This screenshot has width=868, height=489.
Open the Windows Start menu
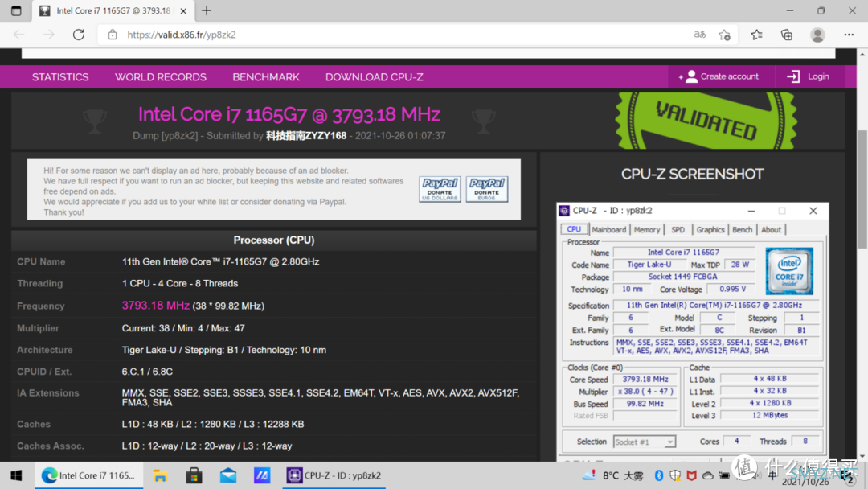click(x=16, y=475)
